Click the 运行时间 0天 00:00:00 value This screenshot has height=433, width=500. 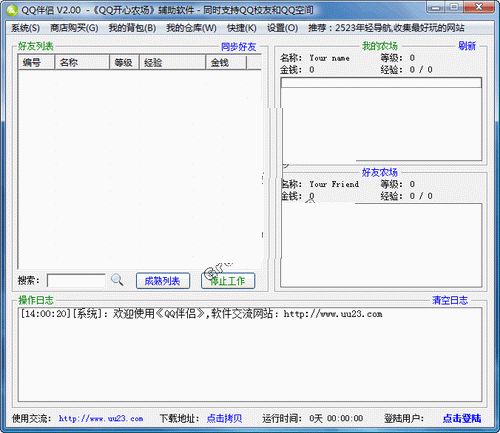[x=336, y=418]
